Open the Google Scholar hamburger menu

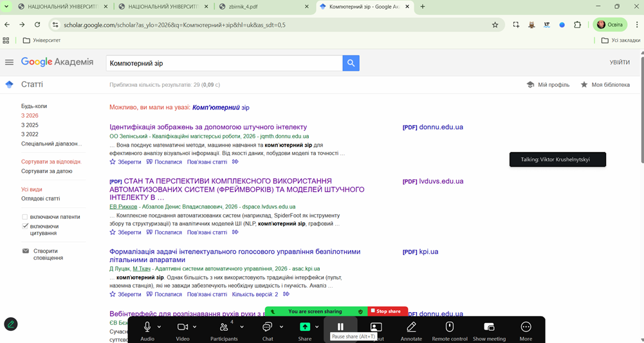(x=9, y=62)
